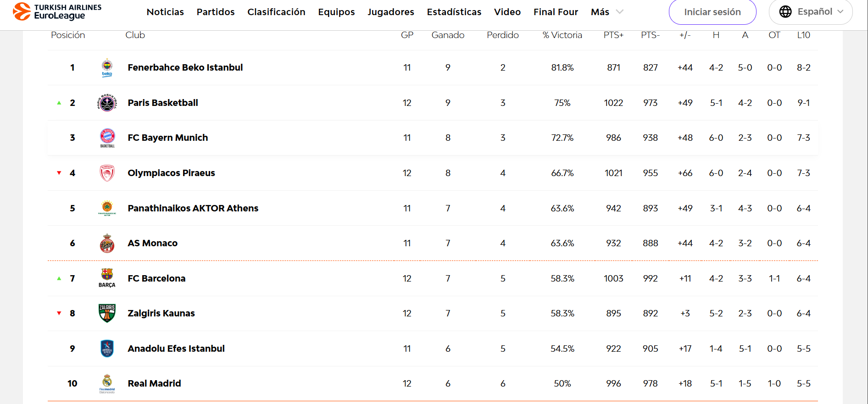Click the Real Madrid crest icon
The width and height of the screenshot is (868, 404).
click(107, 384)
